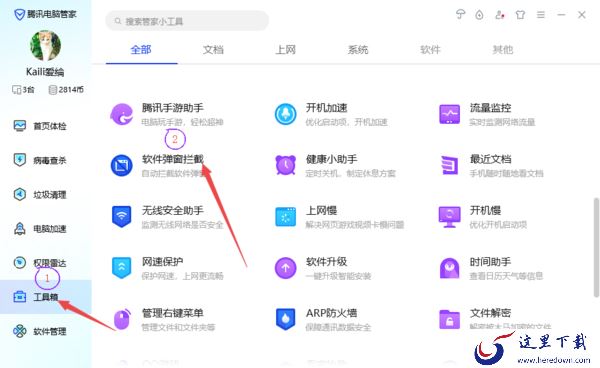The width and height of the screenshot is (600, 368).
Task: Open the ARP防火墙 shield icon
Action: point(285,319)
